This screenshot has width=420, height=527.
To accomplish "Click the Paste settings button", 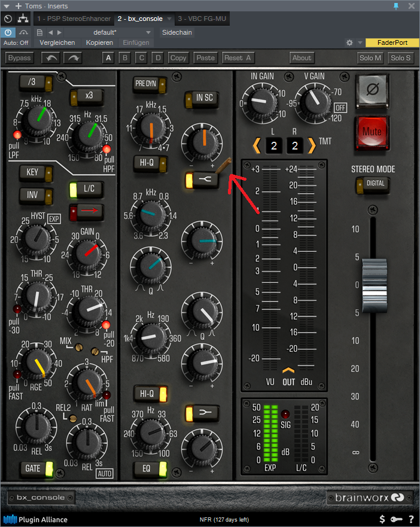I will [205, 58].
